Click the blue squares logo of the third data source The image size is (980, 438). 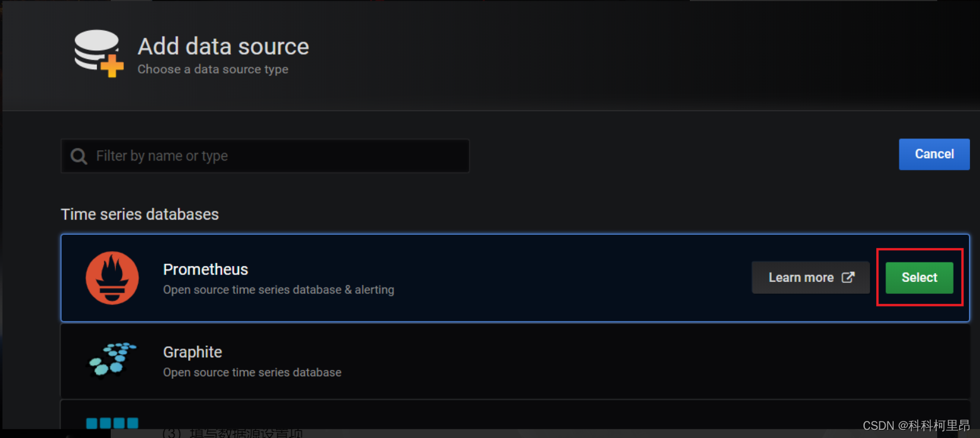pyautogui.click(x=112, y=423)
